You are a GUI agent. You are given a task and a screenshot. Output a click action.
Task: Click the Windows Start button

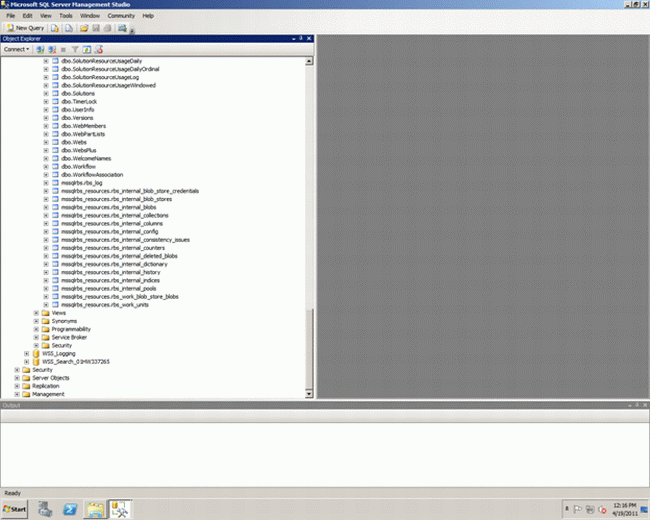pyautogui.click(x=15, y=509)
